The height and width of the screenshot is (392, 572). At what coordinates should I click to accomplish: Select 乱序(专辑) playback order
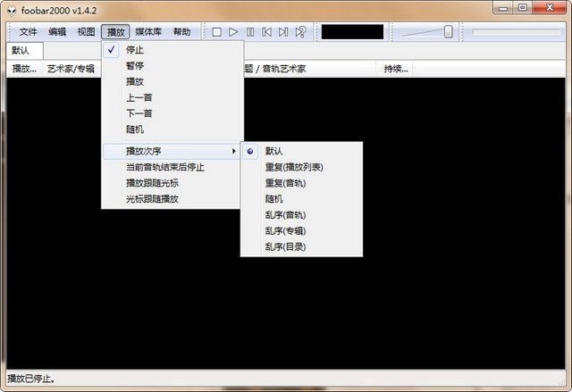click(x=302, y=231)
